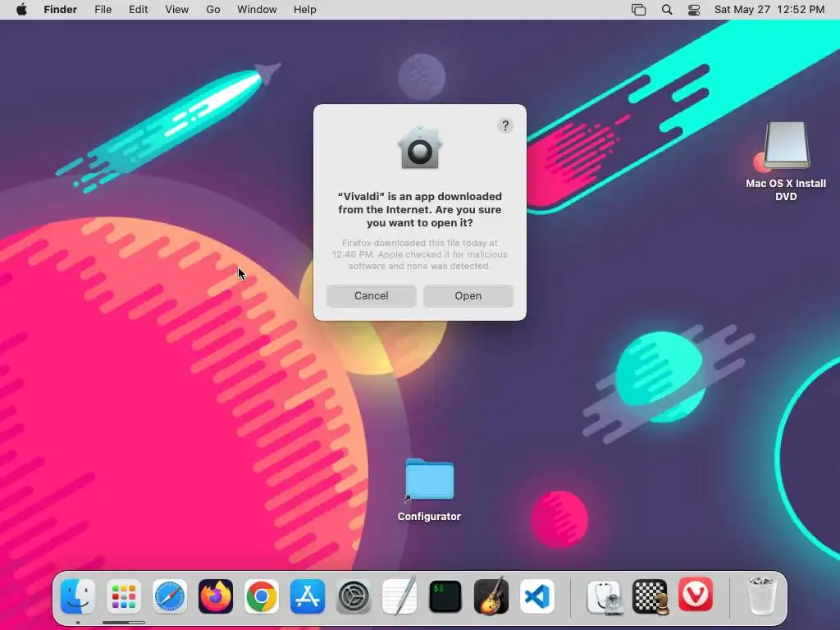Open the Finder application menu

pos(61,10)
